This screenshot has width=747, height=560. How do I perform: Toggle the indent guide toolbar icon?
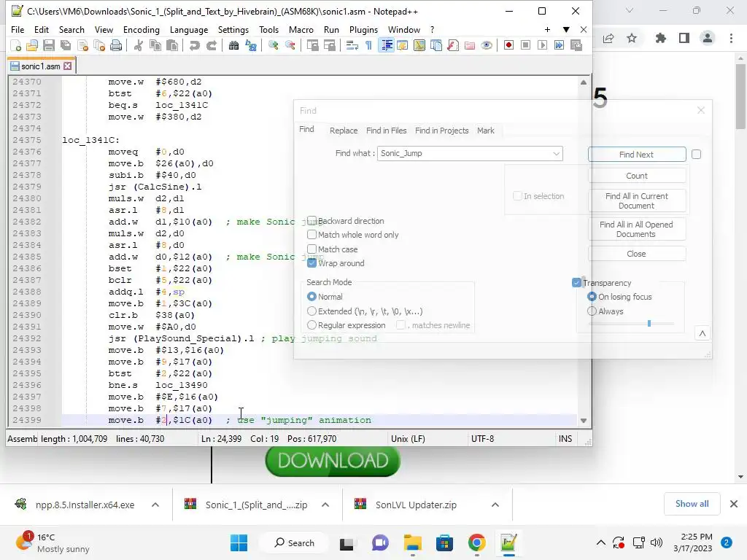[386, 45]
